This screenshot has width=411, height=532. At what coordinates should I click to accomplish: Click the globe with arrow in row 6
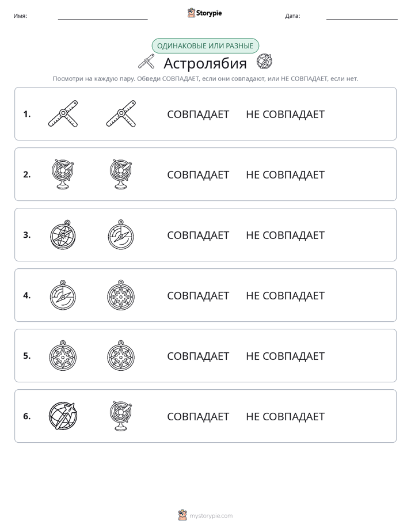(63, 416)
